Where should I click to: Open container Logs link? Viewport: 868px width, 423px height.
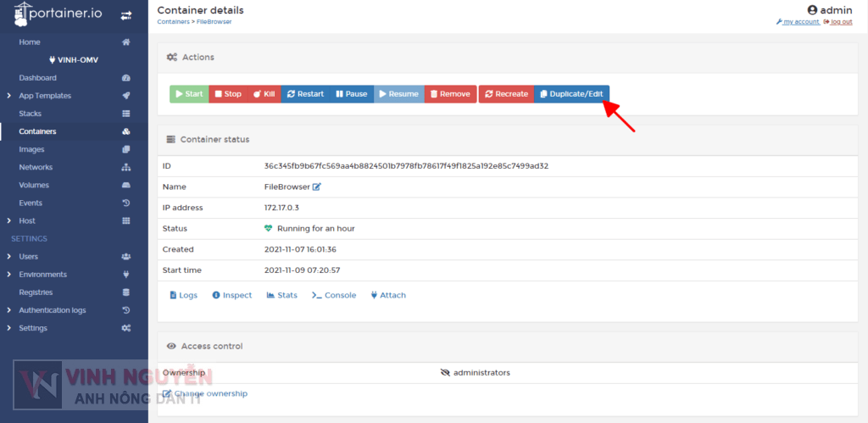(183, 296)
